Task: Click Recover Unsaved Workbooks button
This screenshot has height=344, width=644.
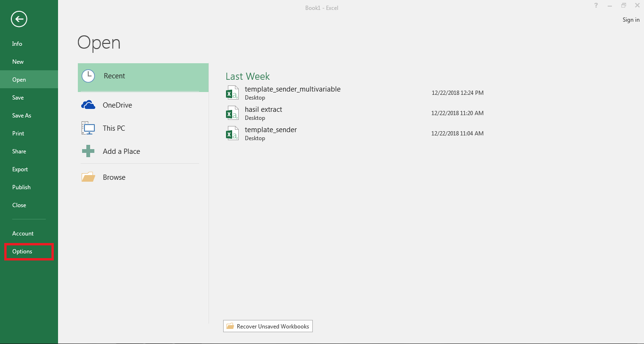Action: [268, 327]
